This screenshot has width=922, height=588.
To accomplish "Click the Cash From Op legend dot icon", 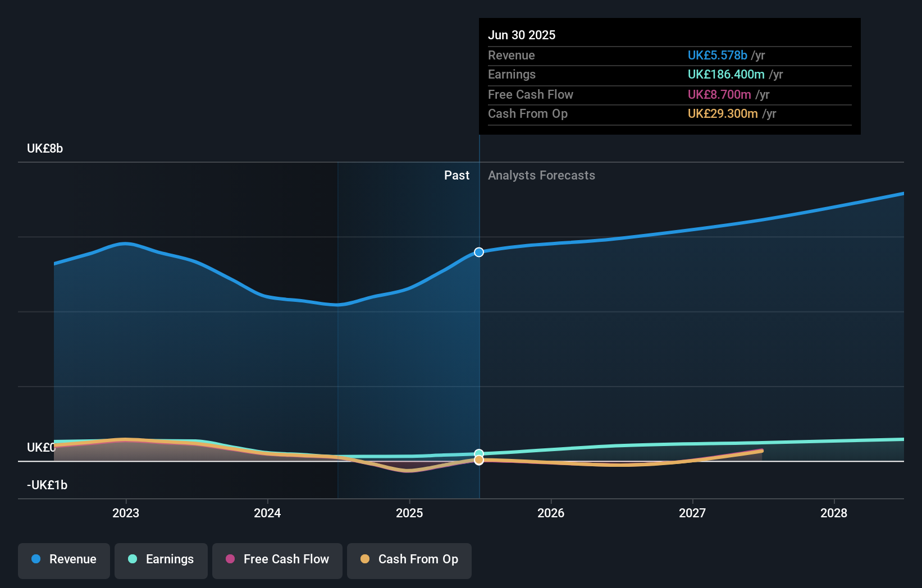I will click(366, 559).
